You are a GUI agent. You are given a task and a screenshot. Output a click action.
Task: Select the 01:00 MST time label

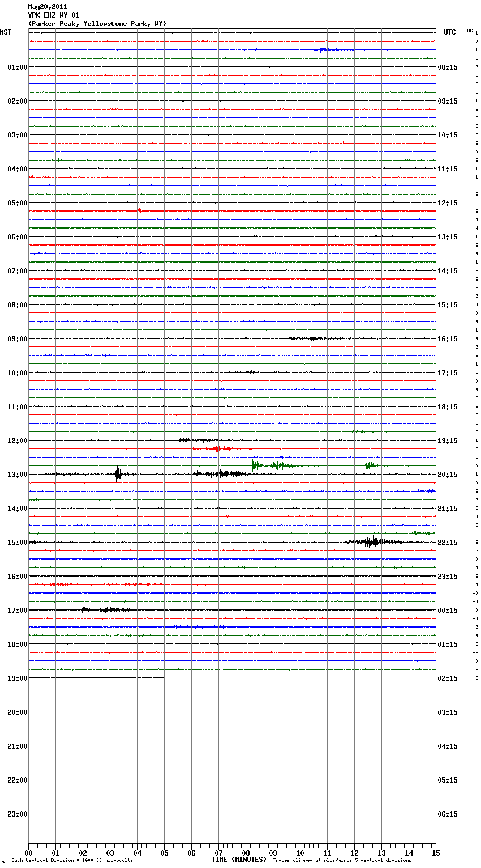pyautogui.click(x=17, y=67)
